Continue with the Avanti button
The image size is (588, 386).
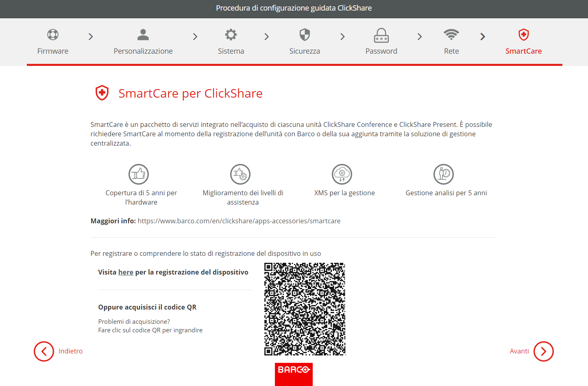click(x=531, y=351)
